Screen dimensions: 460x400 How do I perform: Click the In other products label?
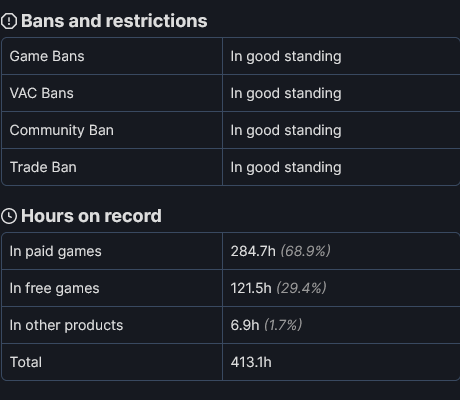coord(66,326)
